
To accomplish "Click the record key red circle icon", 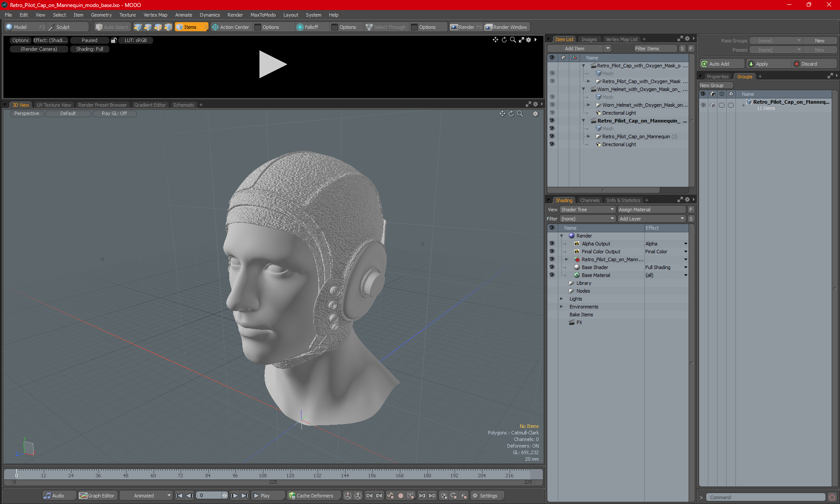I will click(x=400, y=496).
